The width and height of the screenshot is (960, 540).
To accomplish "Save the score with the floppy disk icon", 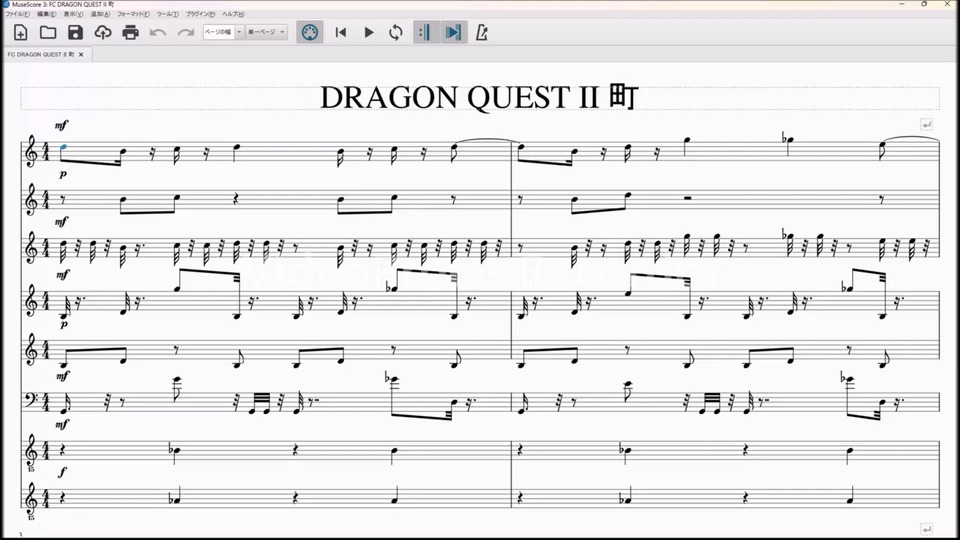I will coord(75,32).
